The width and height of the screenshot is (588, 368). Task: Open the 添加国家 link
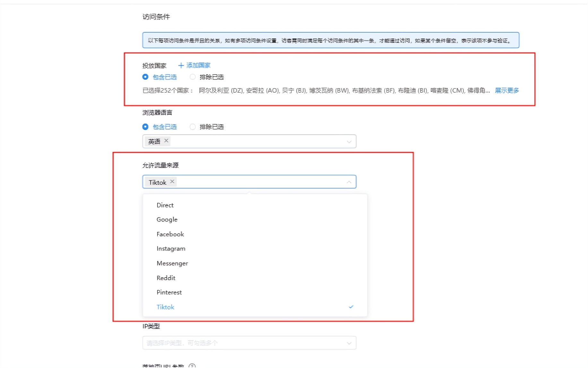(x=198, y=65)
